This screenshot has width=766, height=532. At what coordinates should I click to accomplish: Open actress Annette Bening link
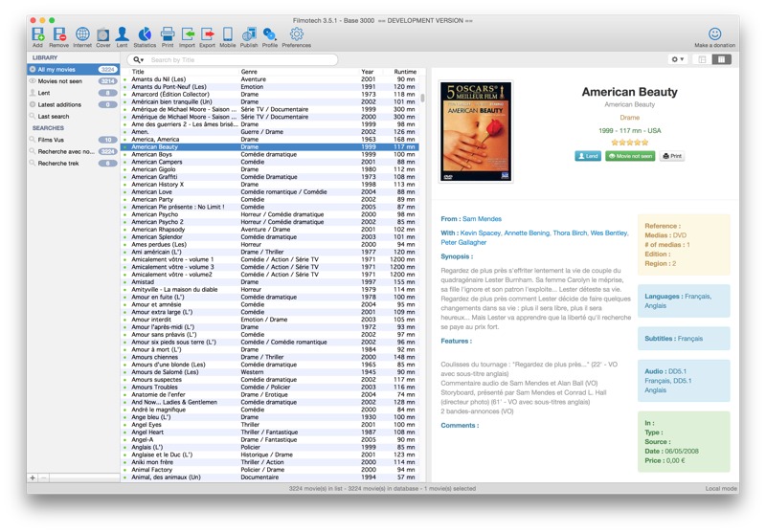click(527, 233)
